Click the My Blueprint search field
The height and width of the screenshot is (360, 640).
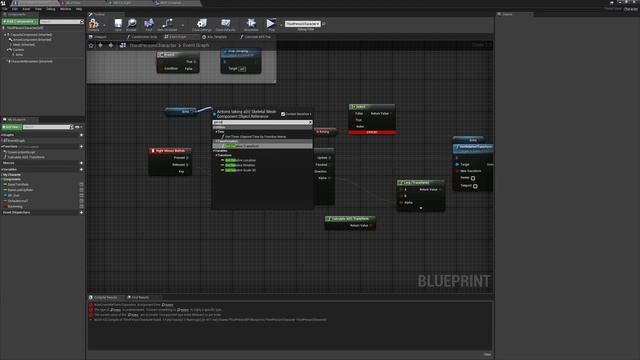point(48,127)
